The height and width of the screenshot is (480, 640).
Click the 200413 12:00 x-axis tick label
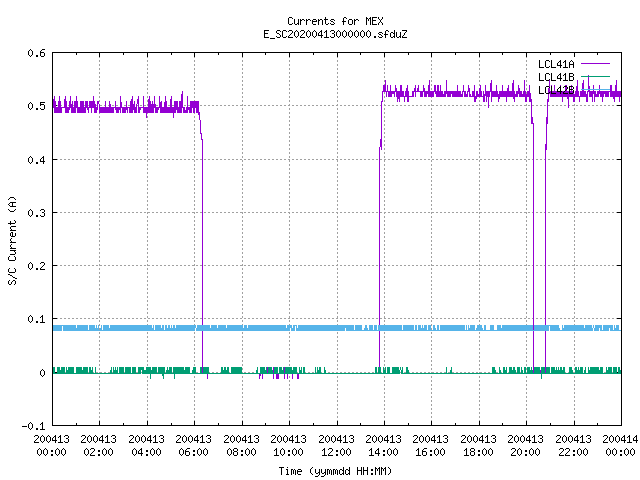336,445
